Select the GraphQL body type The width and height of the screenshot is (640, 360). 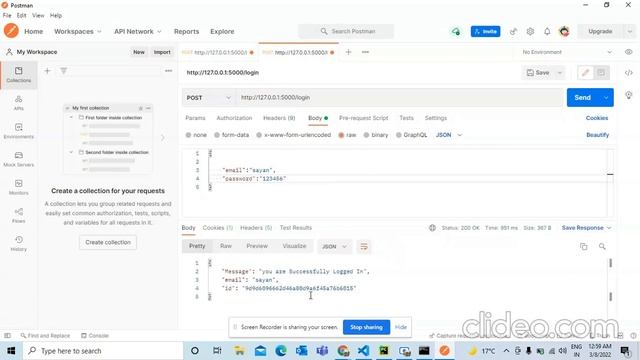click(411, 135)
